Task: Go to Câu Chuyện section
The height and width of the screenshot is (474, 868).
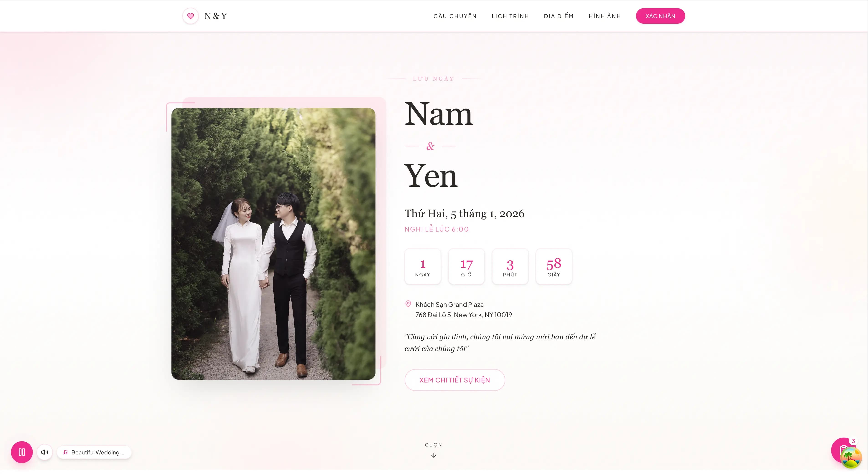Action: pyautogui.click(x=455, y=16)
